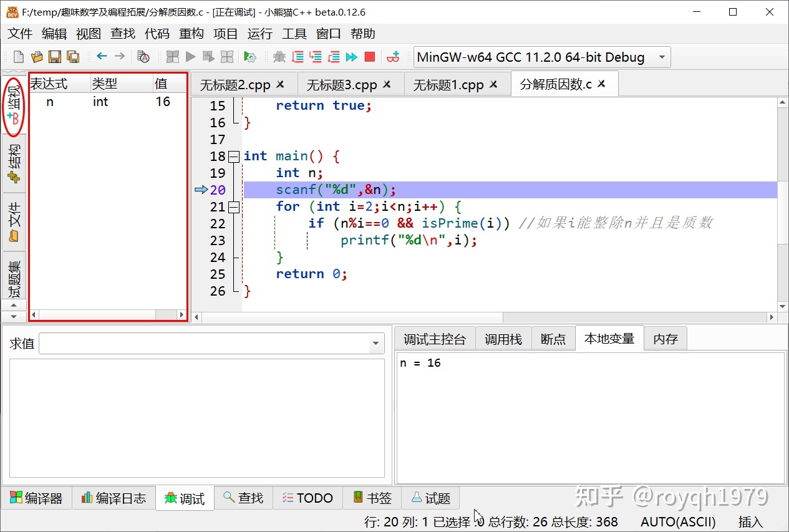Collapse the main function fold at line 18
Screen dimensions: 789x532
coord(234,157)
